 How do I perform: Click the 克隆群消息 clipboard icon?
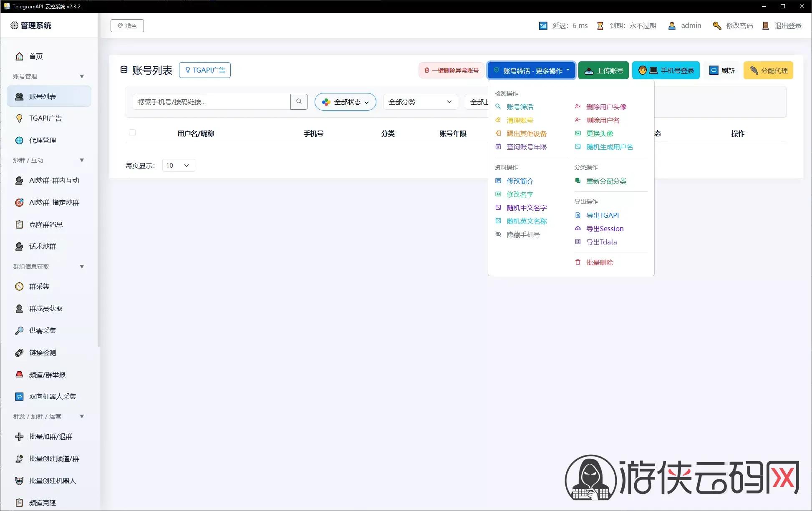(x=19, y=224)
